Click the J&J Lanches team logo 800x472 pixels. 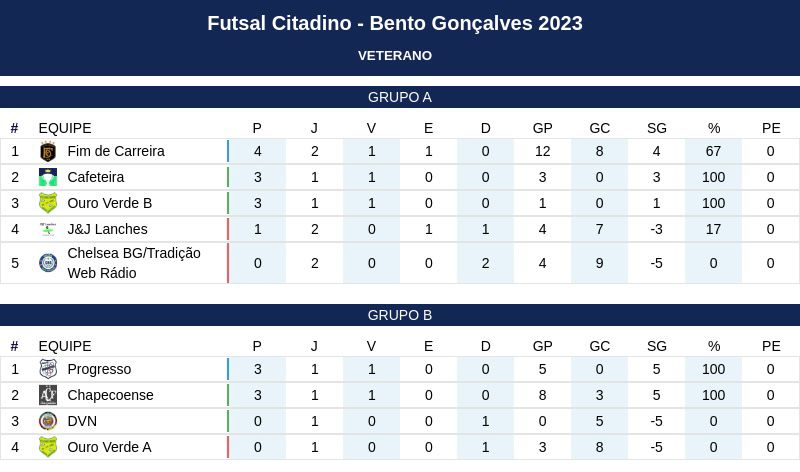(x=48, y=229)
